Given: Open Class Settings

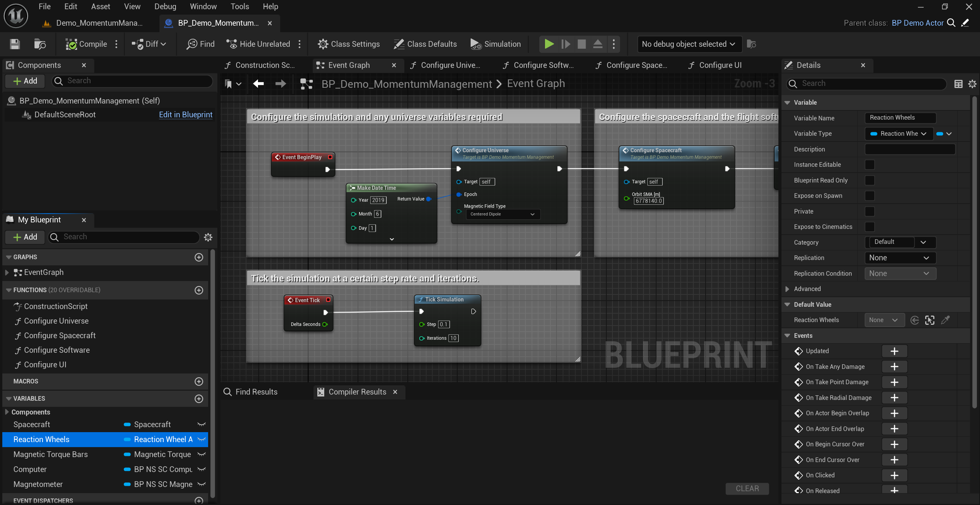Looking at the screenshot, I should coord(348,44).
